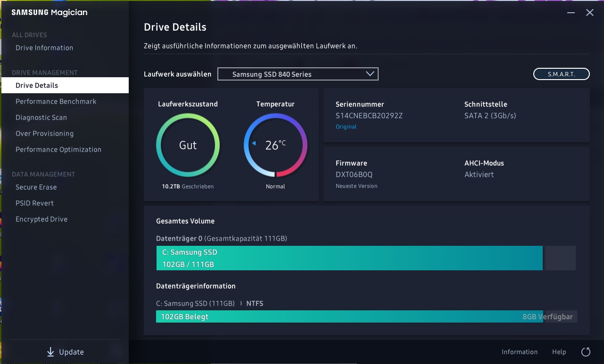Image resolution: width=604 pixels, height=364 pixels.
Task: Open the Samsung SSD 840 Series dropdown
Action: pyautogui.click(x=298, y=74)
